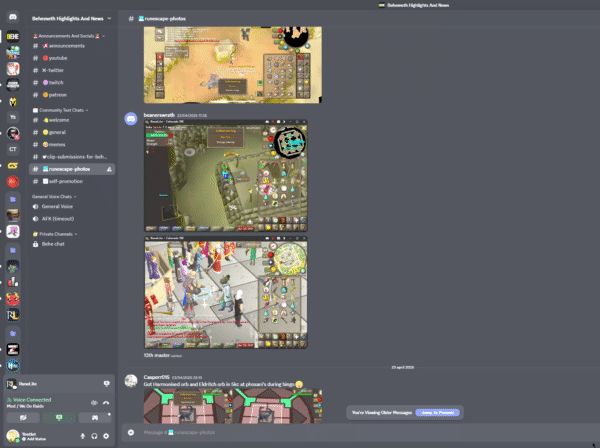Open the welcome channel
Viewport: 600px width, 448px height.
(x=72, y=120)
